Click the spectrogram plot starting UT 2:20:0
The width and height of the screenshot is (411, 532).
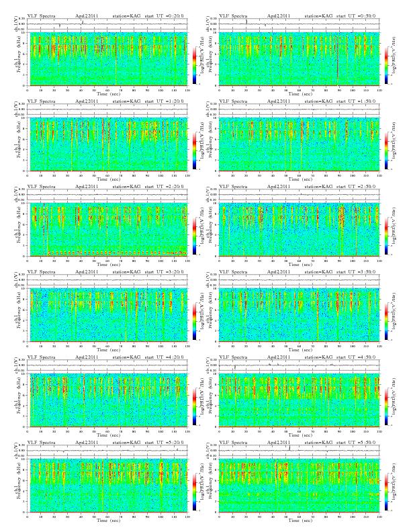click(107, 230)
